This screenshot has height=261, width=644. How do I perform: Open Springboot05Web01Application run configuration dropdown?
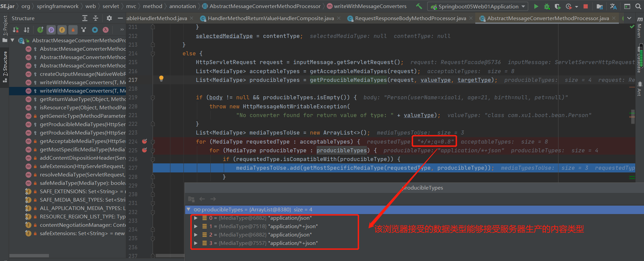click(x=478, y=6)
